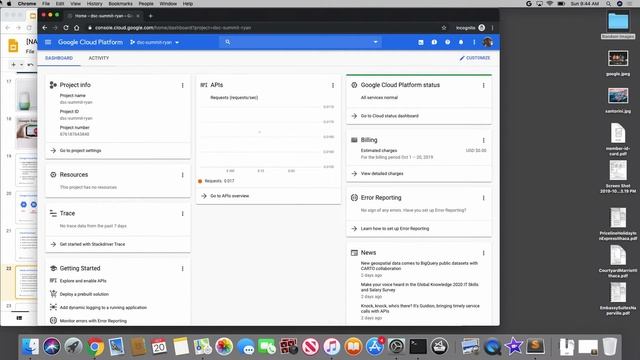
Task: Open Resources card options menu
Action: point(182,175)
